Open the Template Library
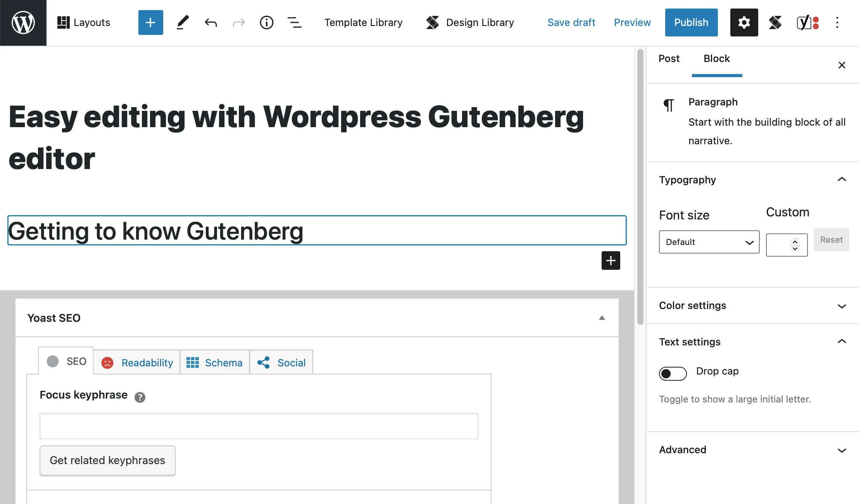Viewport: 859px width, 504px height. pos(364,22)
